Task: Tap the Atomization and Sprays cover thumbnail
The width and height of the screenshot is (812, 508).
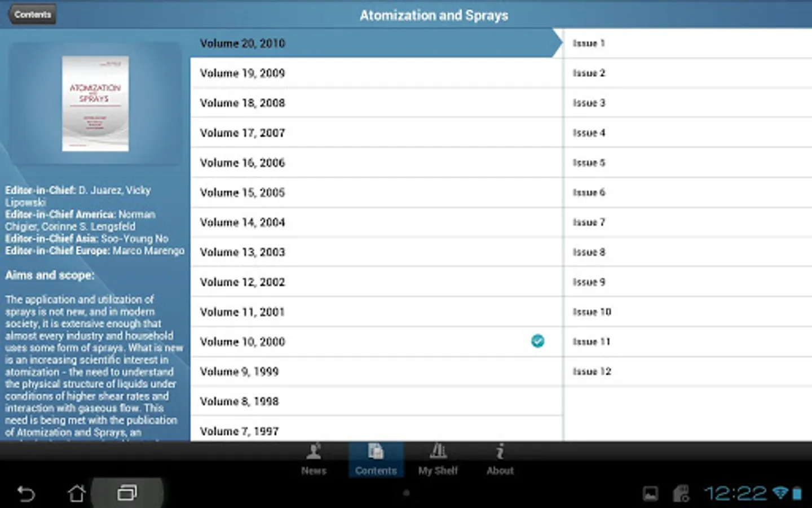Action: pyautogui.click(x=95, y=103)
